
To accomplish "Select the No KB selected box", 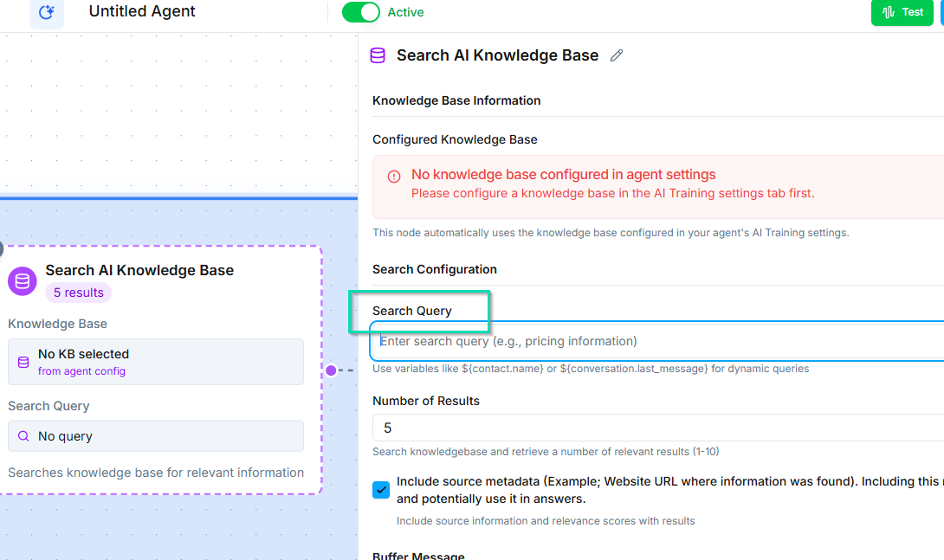I will tap(156, 361).
